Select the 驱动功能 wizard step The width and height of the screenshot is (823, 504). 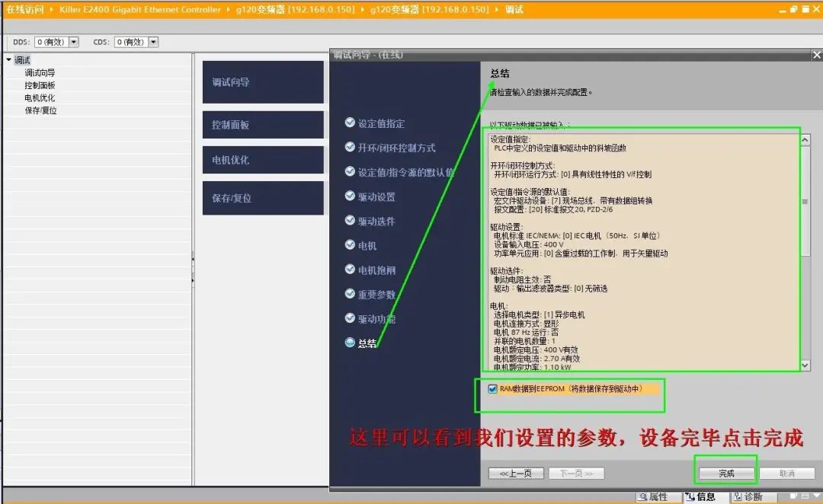[370, 319]
